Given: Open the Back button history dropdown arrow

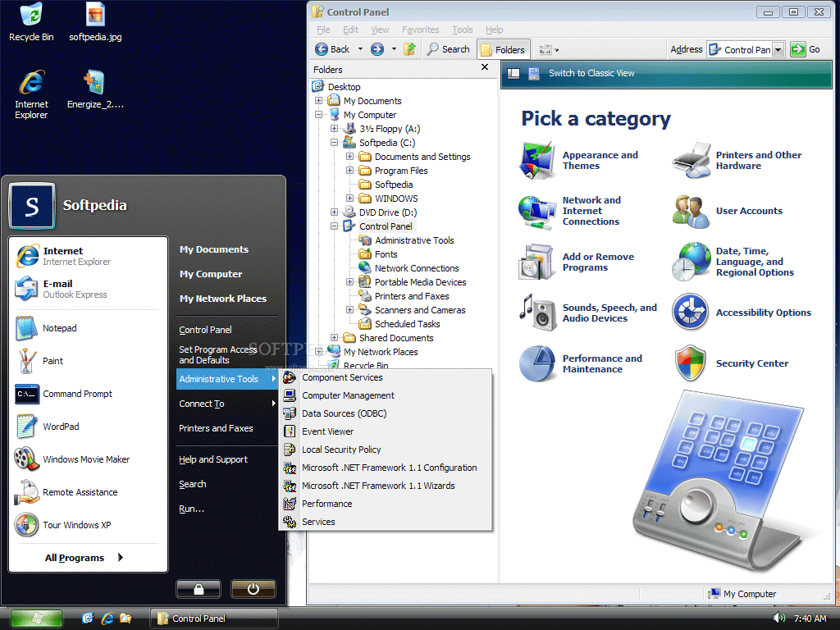Looking at the screenshot, I should (x=360, y=49).
